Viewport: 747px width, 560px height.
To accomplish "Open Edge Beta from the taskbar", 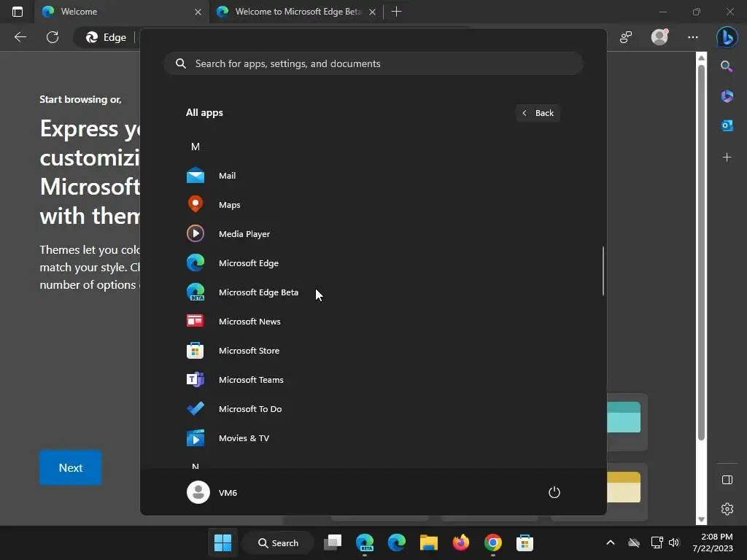I will [x=365, y=542].
